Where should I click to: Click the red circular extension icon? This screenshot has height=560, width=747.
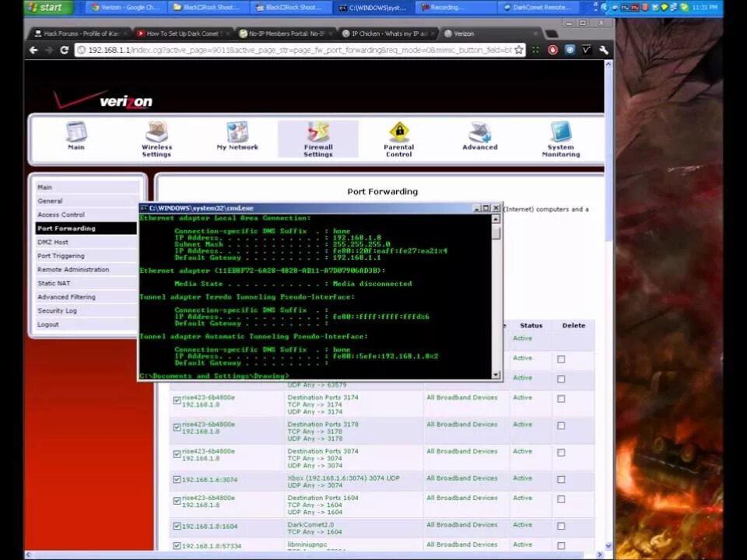tap(552, 50)
